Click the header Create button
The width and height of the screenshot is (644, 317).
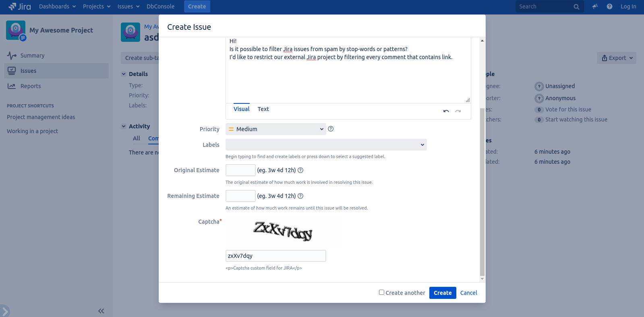click(x=197, y=6)
